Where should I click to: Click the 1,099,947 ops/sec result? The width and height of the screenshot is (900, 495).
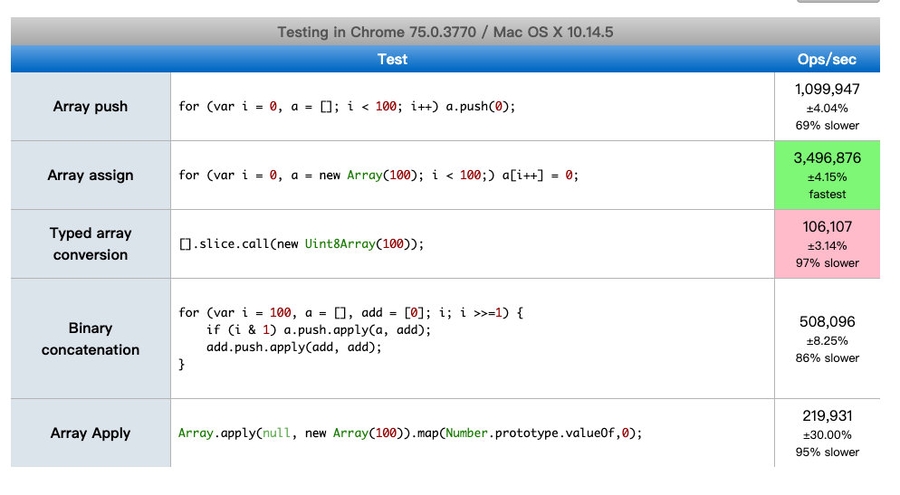tap(827, 90)
